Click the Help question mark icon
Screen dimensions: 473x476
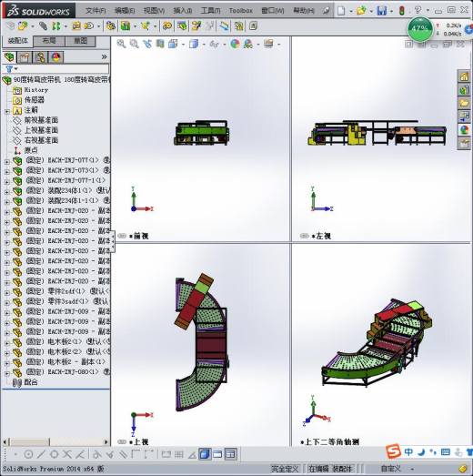[418, 10]
